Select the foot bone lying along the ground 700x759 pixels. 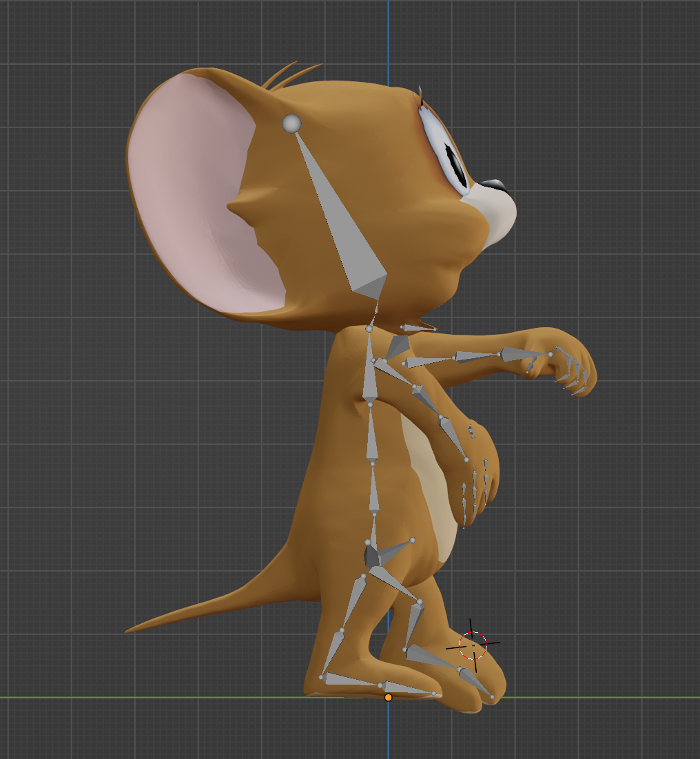348,680
